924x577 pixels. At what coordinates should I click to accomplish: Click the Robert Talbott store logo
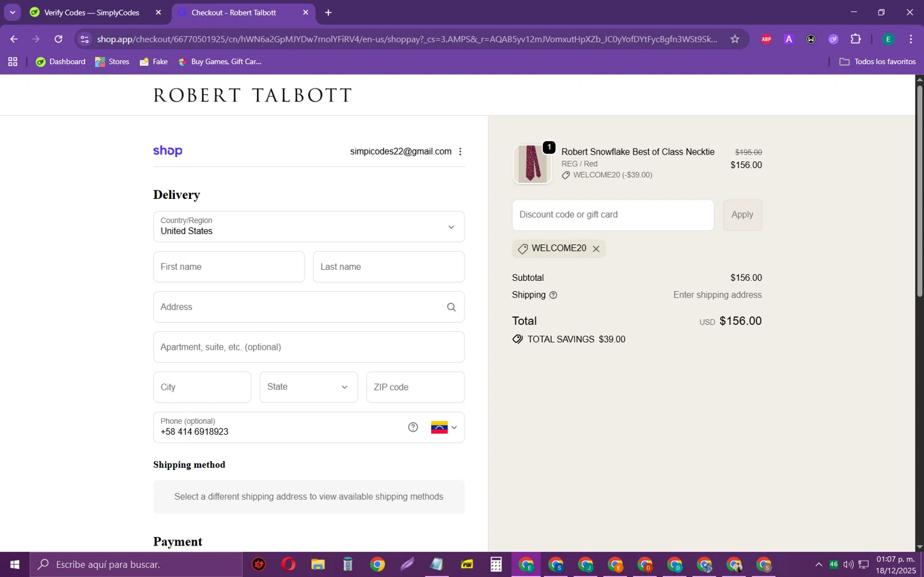(253, 95)
